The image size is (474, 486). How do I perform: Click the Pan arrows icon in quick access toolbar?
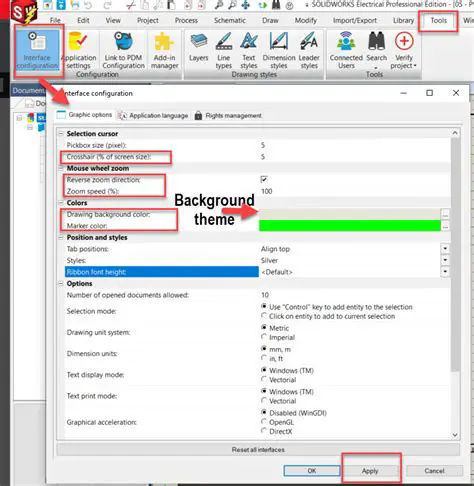246,5
